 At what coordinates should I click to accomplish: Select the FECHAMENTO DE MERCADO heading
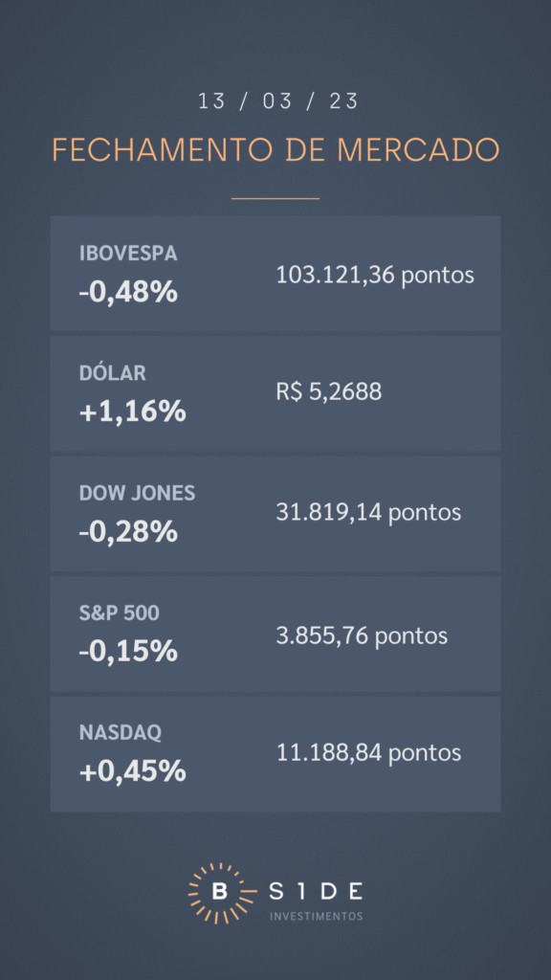[x=275, y=150]
